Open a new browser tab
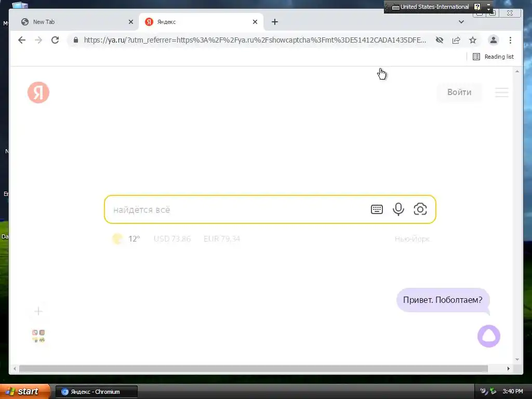 point(275,22)
